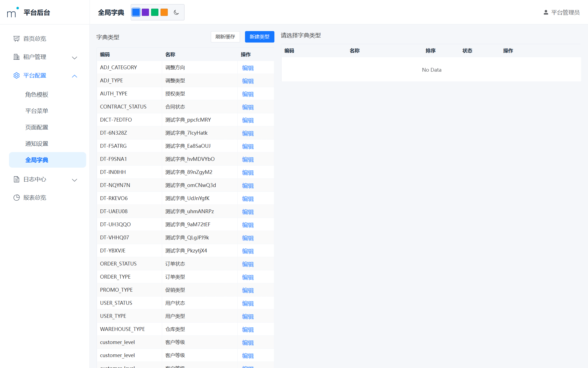Click the 刷新缓存 button

tap(225, 37)
